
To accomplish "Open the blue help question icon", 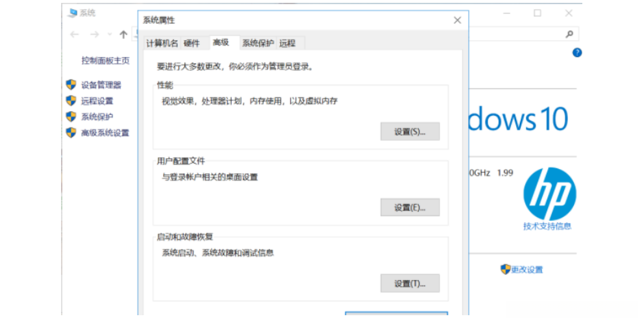I will point(577,53).
